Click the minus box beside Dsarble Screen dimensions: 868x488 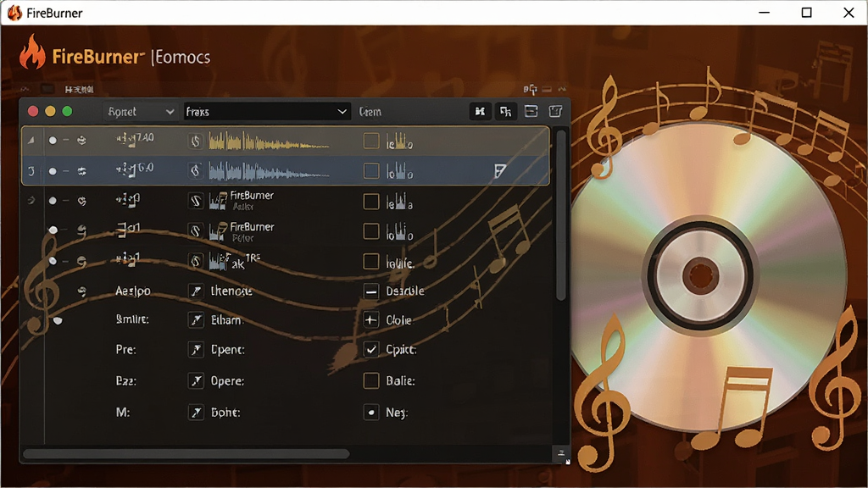pyautogui.click(x=371, y=291)
